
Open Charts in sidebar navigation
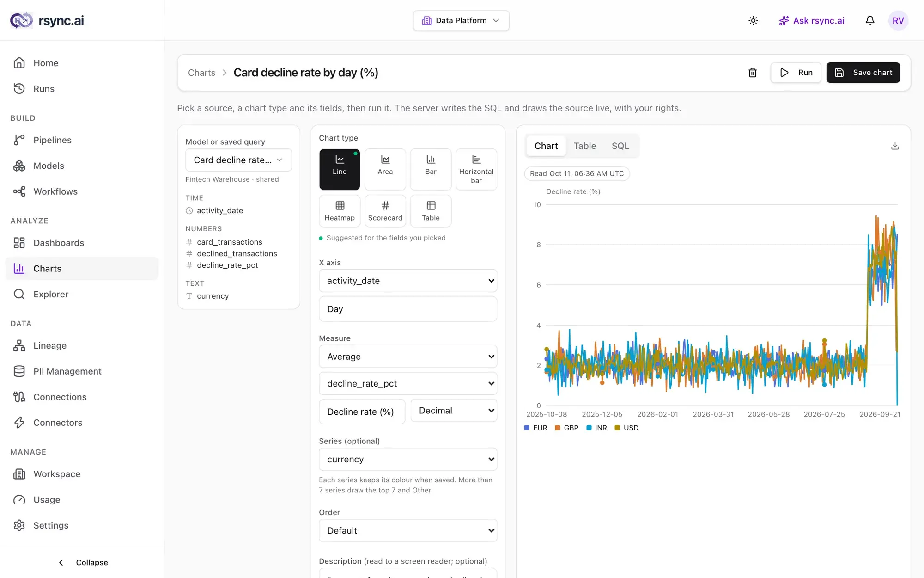(82, 269)
